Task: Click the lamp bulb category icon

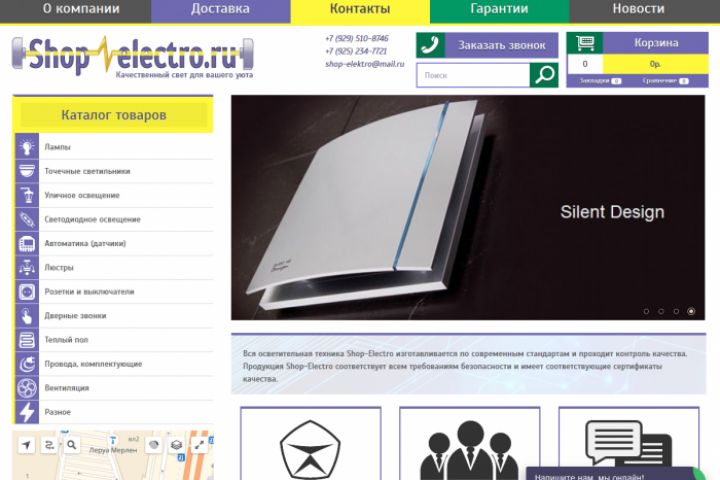Action: pos(27,147)
